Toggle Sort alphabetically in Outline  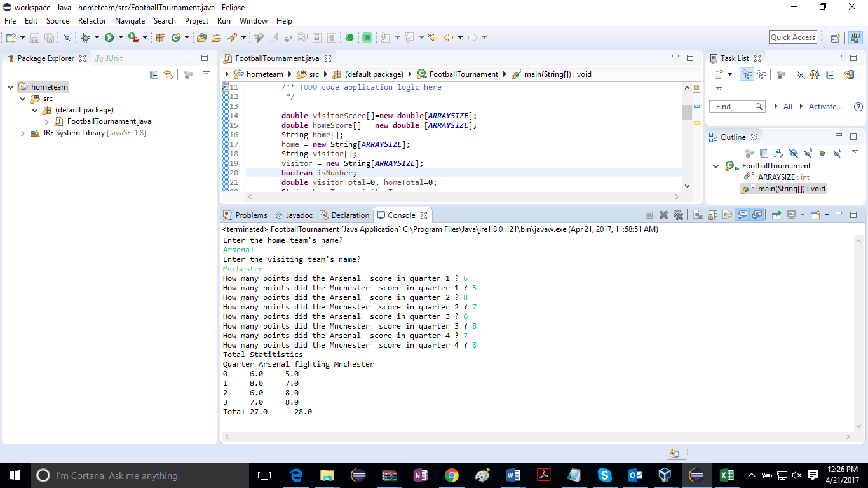coord(779,153)
